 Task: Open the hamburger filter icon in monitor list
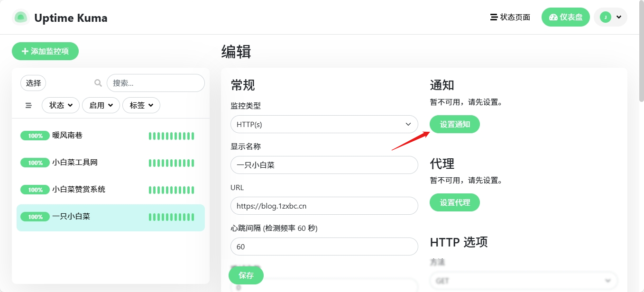28,105
